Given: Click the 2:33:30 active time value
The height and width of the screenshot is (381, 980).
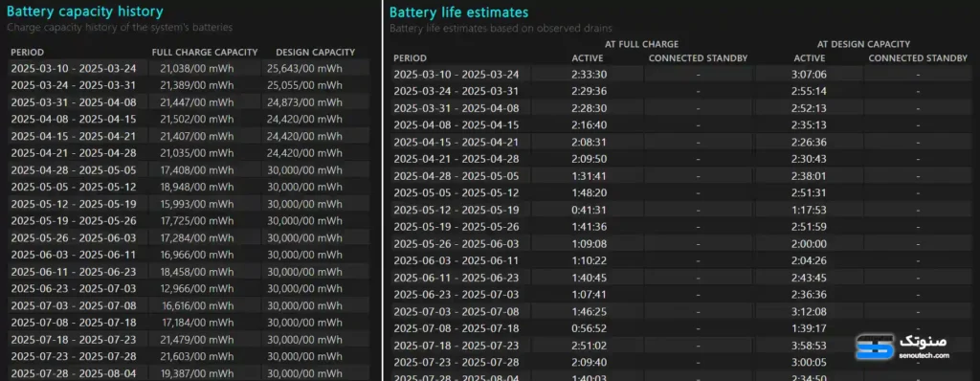Looking at the screenshot, I should pyautogui.click(x=590, y=74).
